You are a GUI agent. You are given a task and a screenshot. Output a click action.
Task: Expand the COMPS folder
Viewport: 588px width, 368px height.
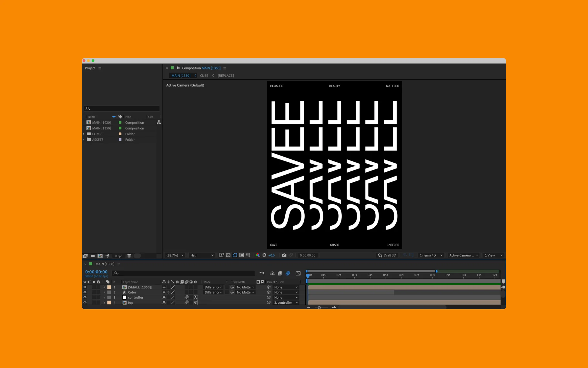coord(84,134)
